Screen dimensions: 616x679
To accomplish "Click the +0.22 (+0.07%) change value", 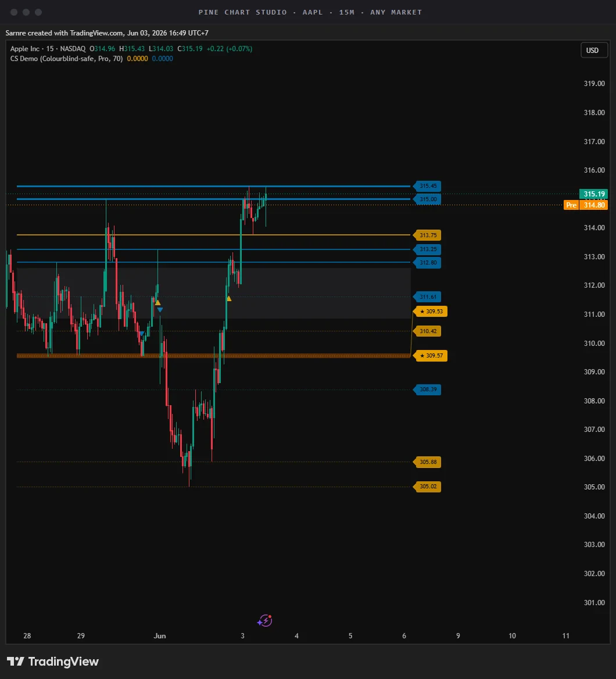I will click(230, 49).
